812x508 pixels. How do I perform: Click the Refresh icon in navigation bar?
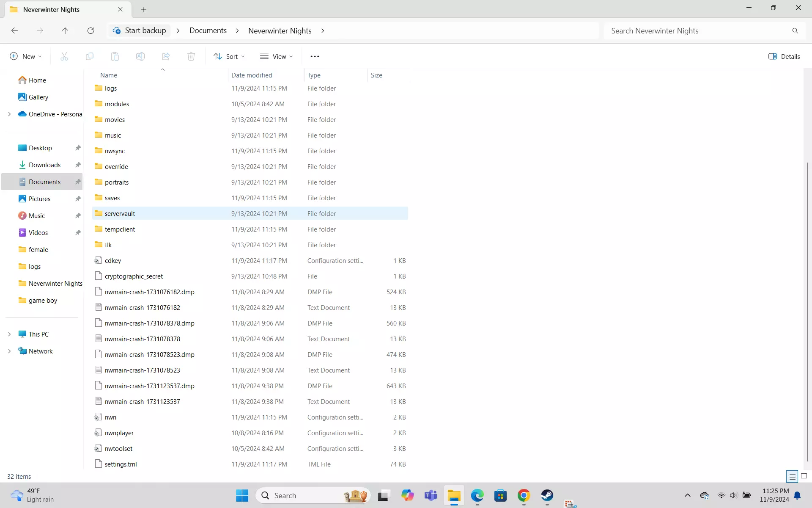(91, 30)
